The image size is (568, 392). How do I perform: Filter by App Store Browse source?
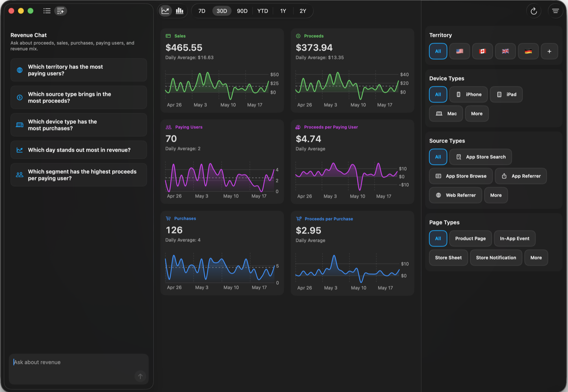pyautogui.click(x=461, y=176)
